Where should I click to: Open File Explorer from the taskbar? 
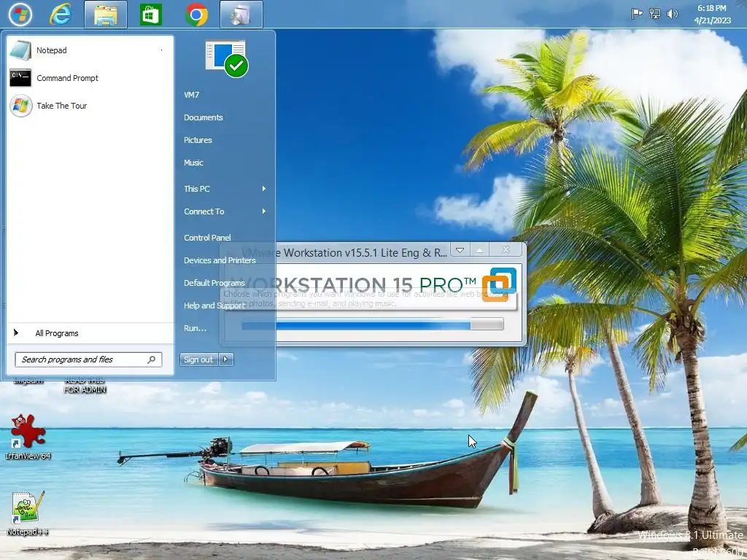(x=106, y=15)
